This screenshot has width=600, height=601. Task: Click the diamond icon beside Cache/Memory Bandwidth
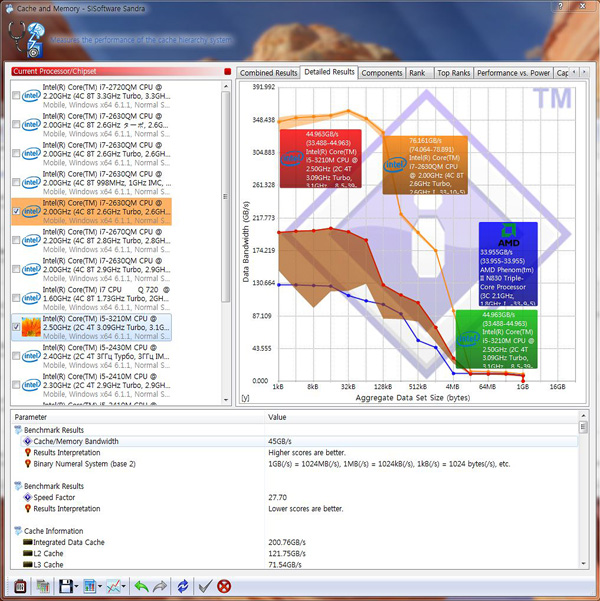tap(27, 441)
